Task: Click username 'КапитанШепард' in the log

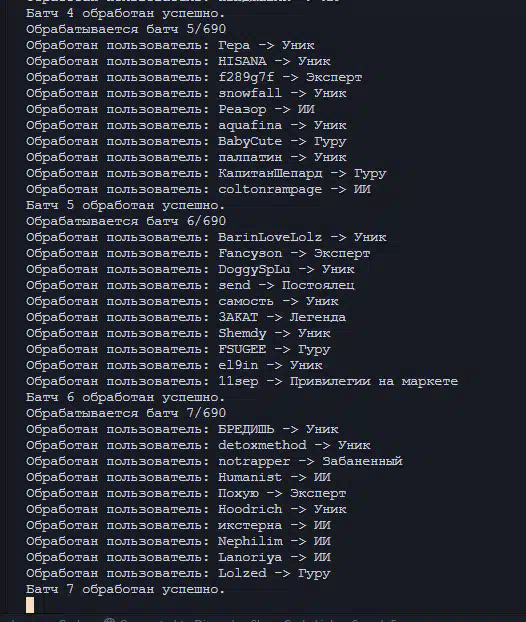Action: pyautogui.click(x=270, y=173)
